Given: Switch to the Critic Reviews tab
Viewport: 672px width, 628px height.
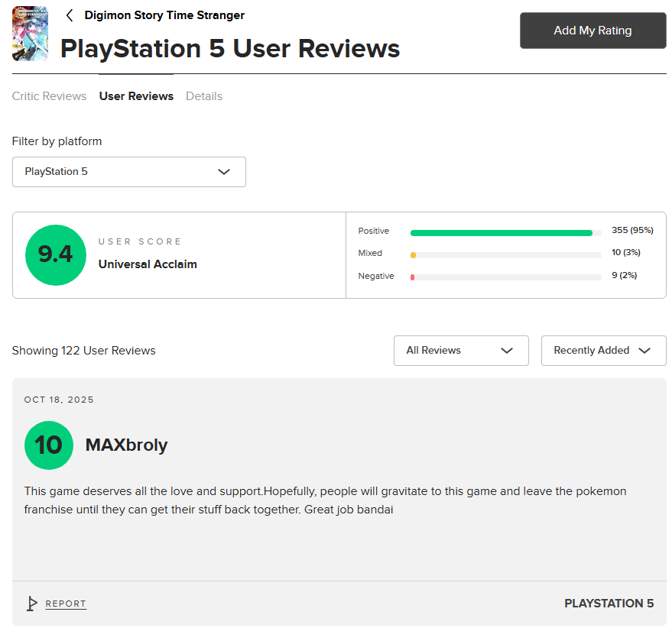Looking at the screenshot, I should [x=49, y=96].
